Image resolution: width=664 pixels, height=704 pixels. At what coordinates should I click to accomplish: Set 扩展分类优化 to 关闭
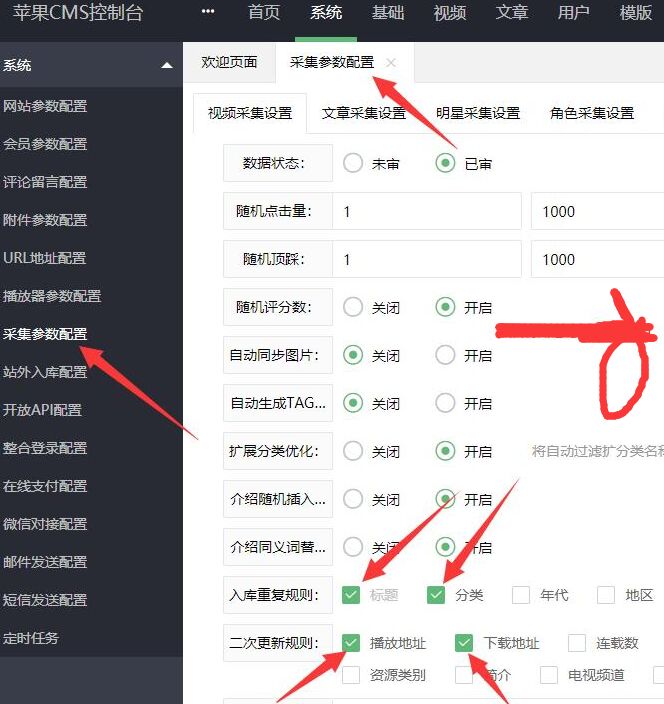pyautogui.click(x=353, y=451)
